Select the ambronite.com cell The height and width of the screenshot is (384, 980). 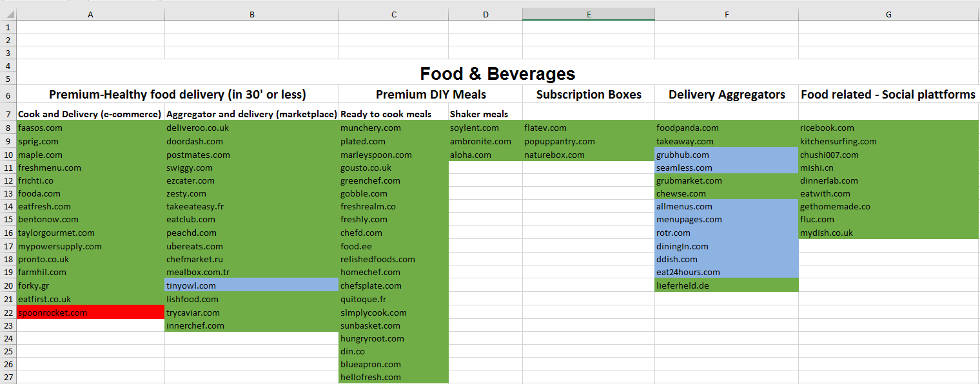[485, 141]
